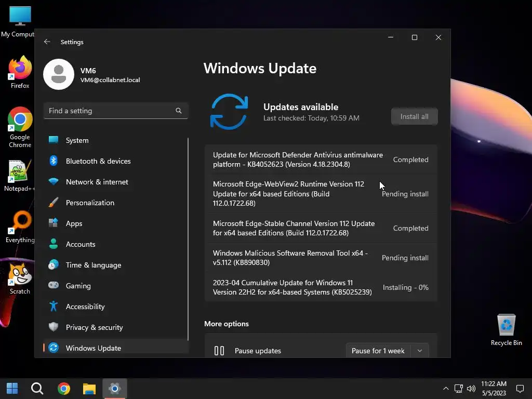Click the Windows Update sync icon in sidebar

54,348
